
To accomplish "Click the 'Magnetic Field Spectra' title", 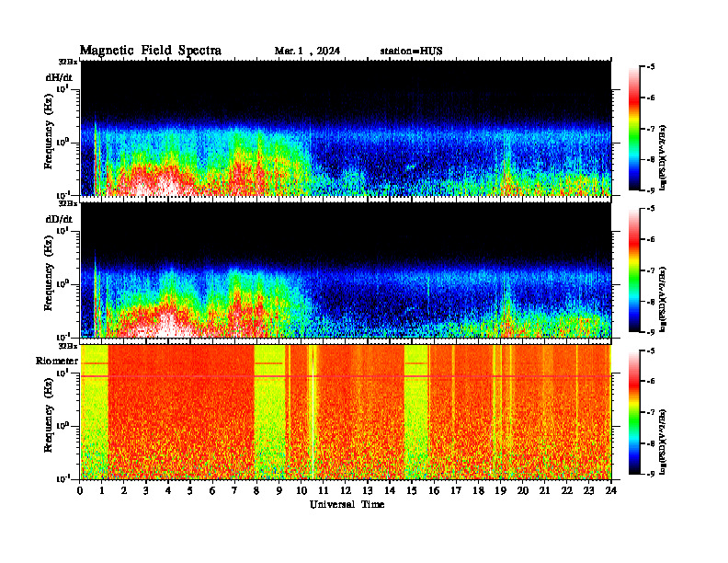I will point(151,51).
